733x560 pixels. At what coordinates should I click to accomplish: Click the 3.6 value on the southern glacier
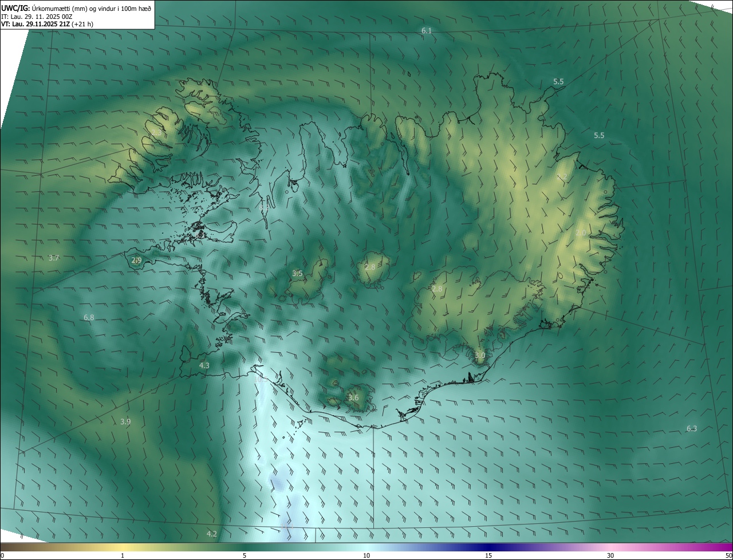pos(353,398)
